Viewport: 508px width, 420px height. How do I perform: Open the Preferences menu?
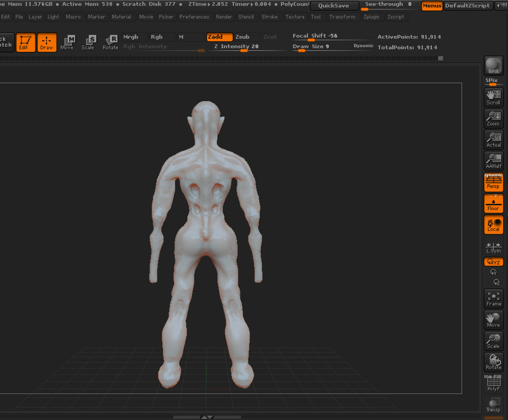194,17
